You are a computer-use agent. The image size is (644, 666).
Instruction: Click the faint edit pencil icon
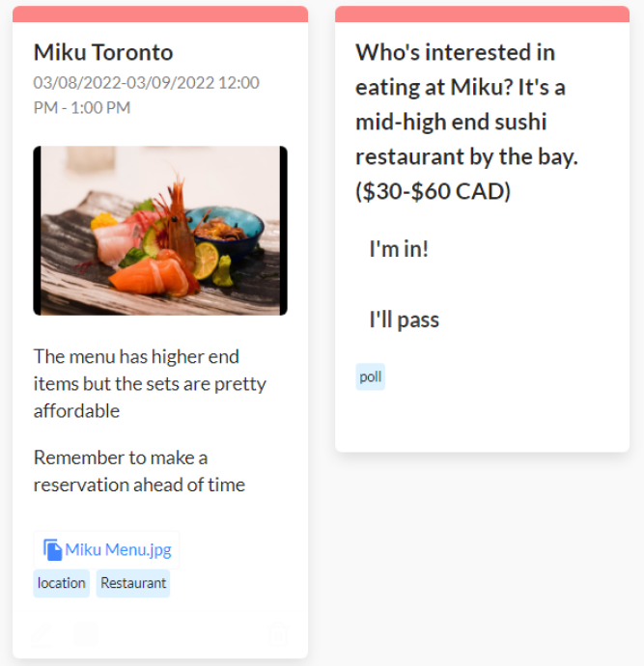42,634
